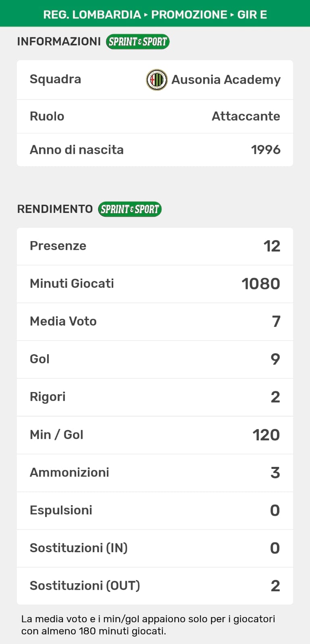Click the Sostituzioni (IN) row

pos(155,548)
